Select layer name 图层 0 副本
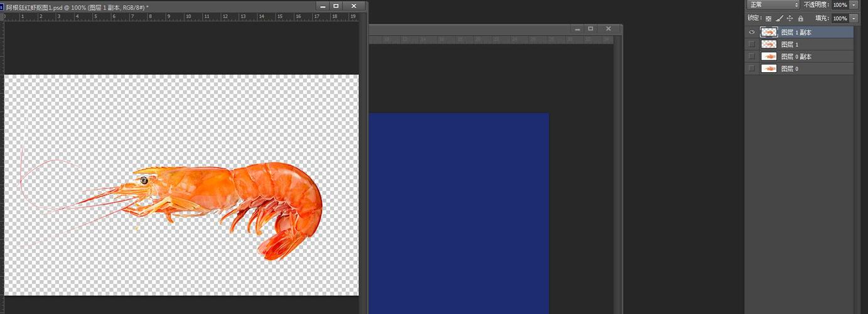Viewport: 868px width, 314px height. [796, 57]
